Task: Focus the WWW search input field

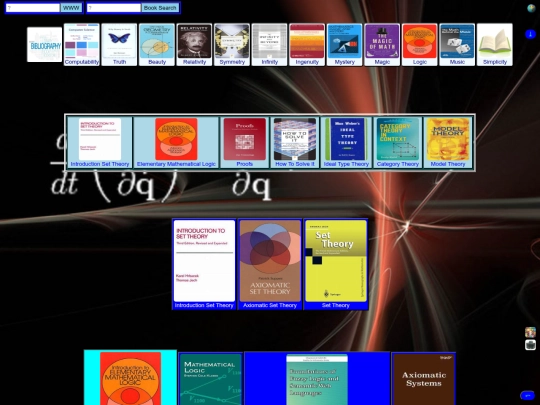Action: [33, 8]
